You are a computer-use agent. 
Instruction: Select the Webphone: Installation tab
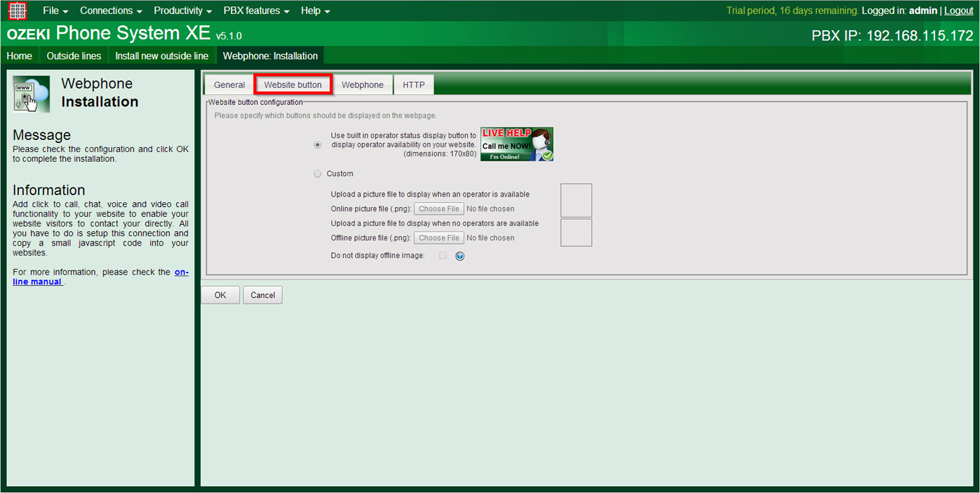point(270,56)
